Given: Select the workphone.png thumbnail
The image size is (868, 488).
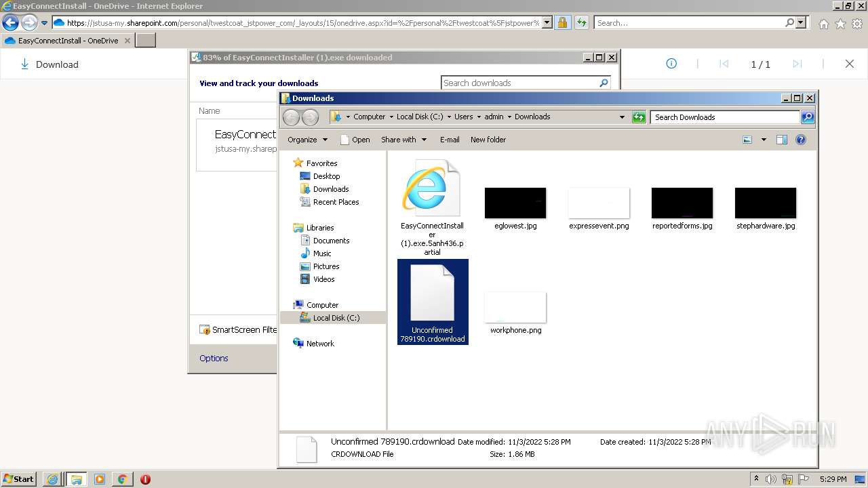Looking at the screenshot, I should tap(515, 308).
